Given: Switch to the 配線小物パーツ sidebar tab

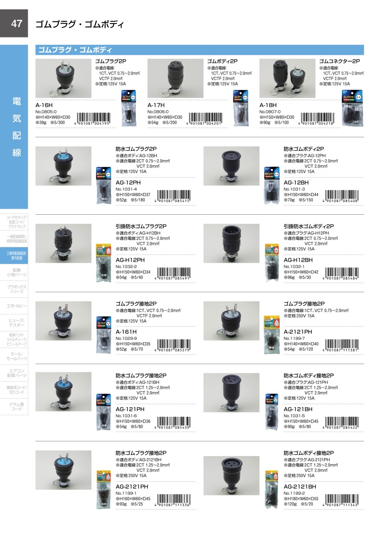Looking at the screenshot, I should 14,271.
